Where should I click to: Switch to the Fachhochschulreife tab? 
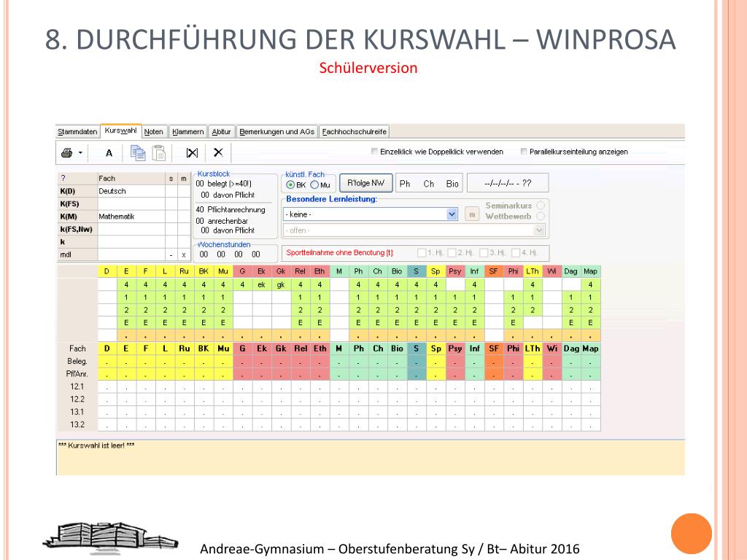point(354,132)
